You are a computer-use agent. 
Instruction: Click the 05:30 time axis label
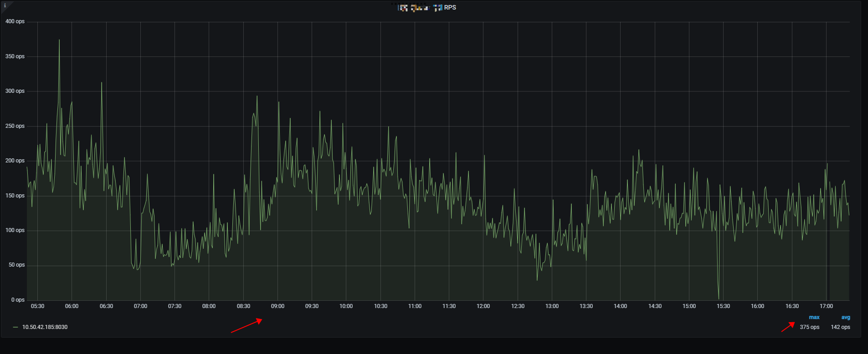pos(37,306)
